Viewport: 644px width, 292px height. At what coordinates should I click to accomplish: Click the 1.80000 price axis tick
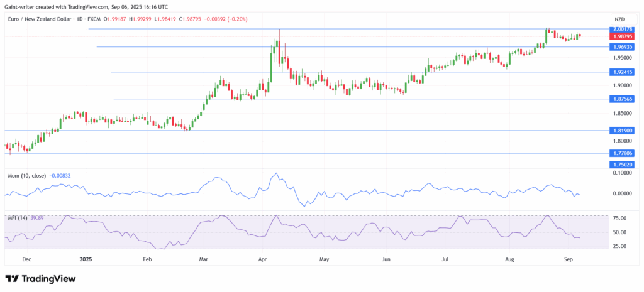click(622, 141)
